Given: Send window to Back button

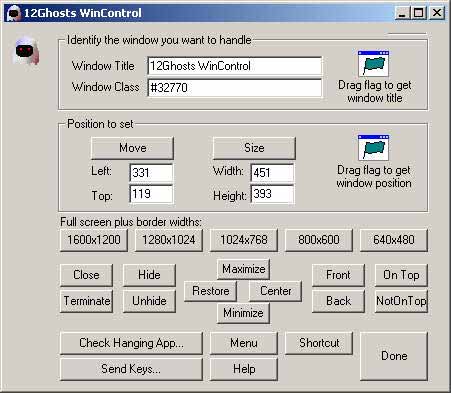Looking at the screenshot, I should click(338, 301).
